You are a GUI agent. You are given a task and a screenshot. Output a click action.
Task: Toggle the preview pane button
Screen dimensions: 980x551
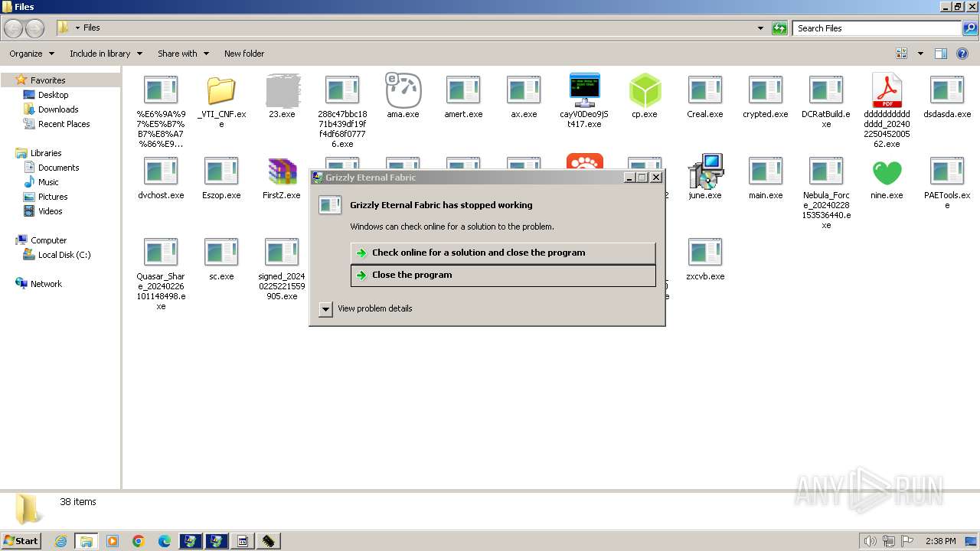click(941, 54)
